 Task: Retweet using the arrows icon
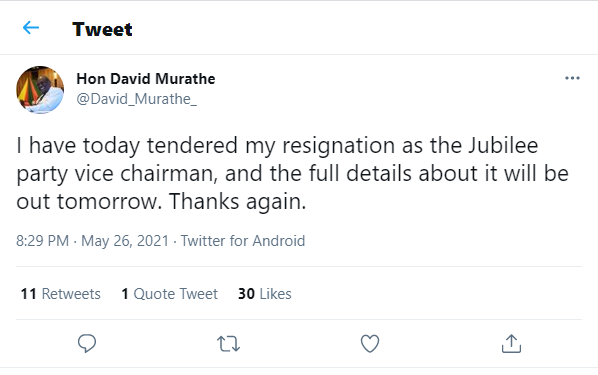pyautogui.click(x=228, y=343)
